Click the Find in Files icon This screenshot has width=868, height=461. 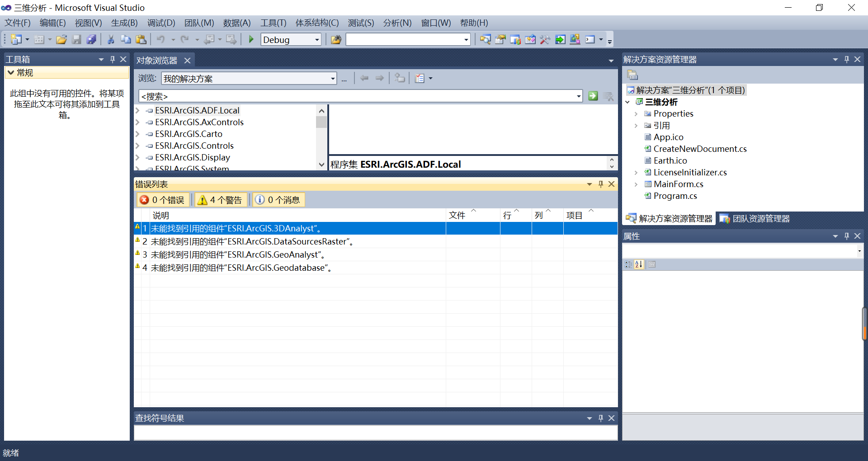(336, 40)
